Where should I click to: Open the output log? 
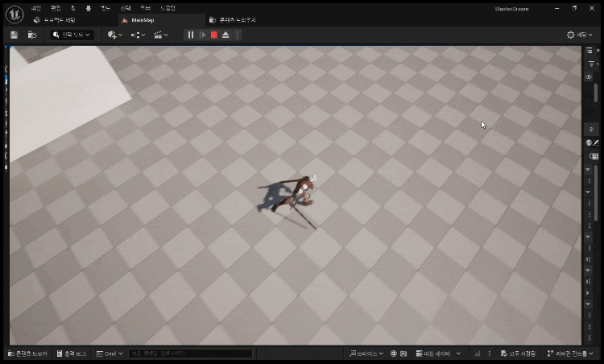click(72, 354)
